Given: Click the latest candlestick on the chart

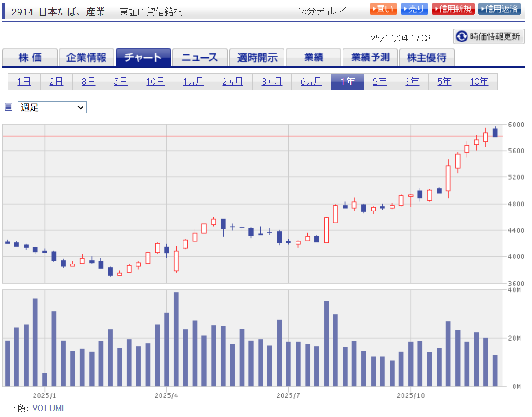Looking at the screenshot, I should coord(495,132).
